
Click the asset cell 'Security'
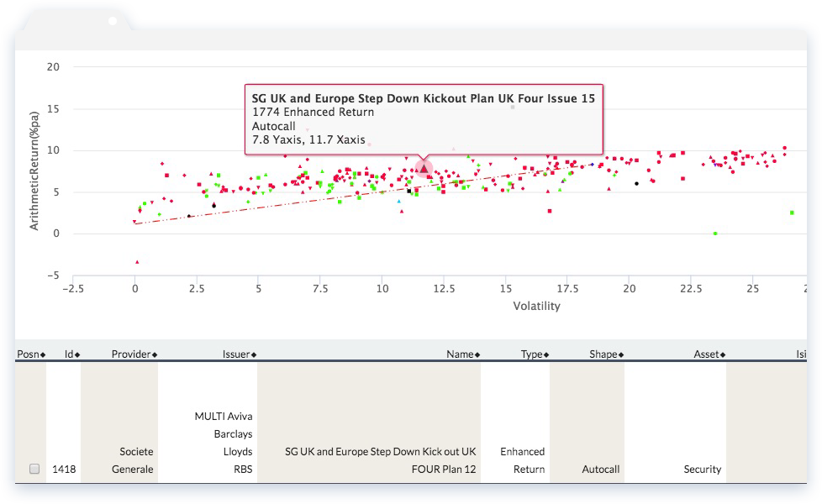(703, 469)
